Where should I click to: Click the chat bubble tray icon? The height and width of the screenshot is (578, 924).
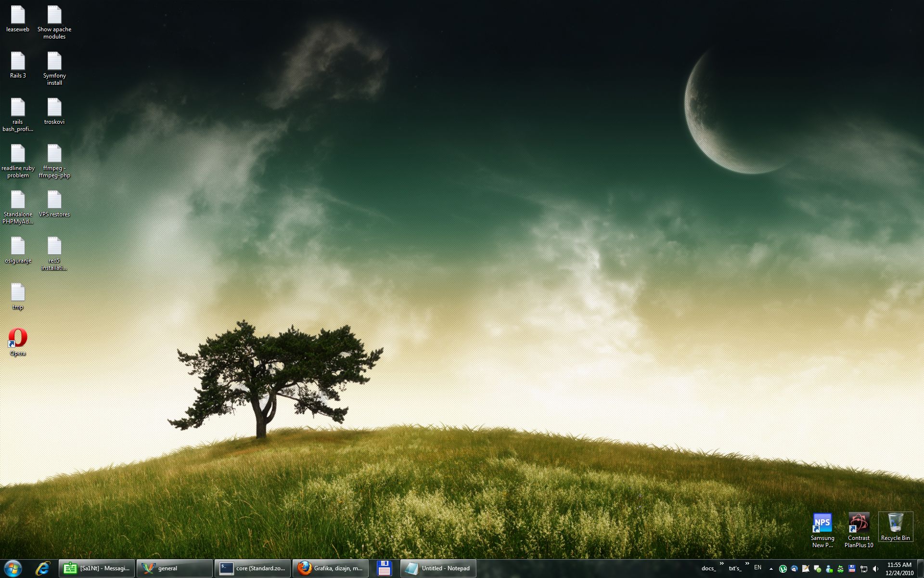coord(818,569)
